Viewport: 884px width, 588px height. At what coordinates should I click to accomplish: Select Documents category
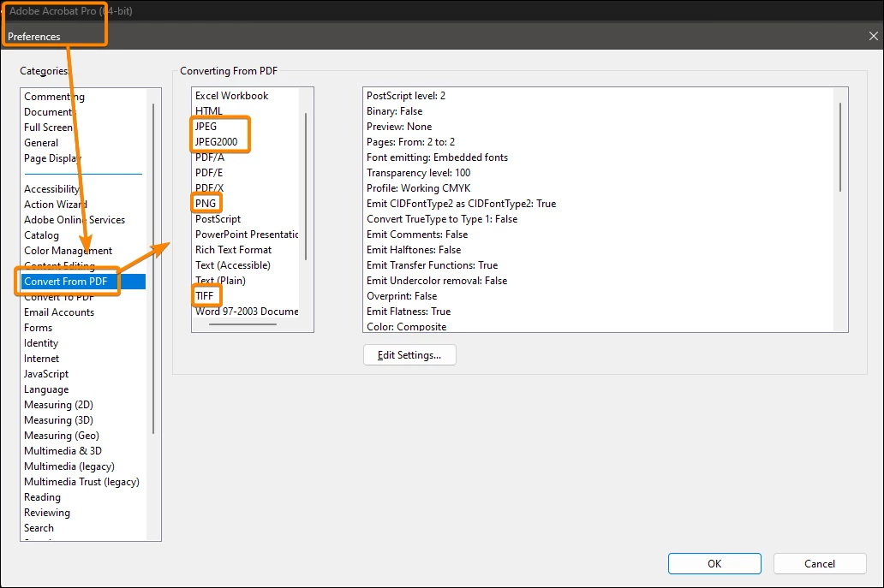point(49,111)
